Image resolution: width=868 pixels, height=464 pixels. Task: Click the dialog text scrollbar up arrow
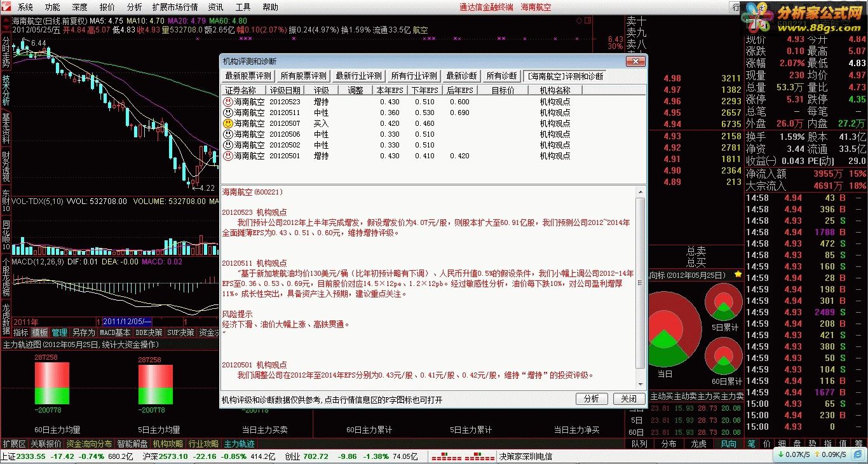641,191
